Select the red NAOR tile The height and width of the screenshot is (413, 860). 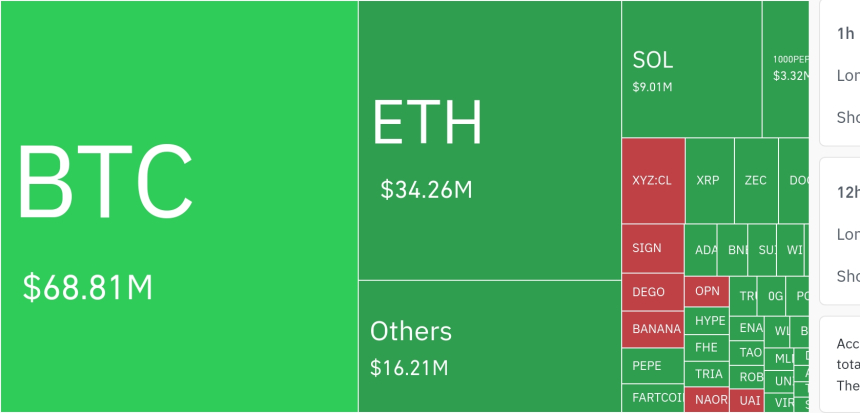(x=709, y=400)
